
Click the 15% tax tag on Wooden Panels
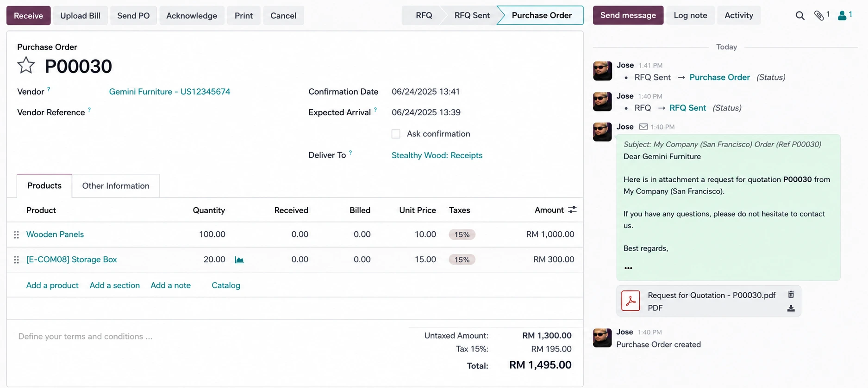[462, 234]
